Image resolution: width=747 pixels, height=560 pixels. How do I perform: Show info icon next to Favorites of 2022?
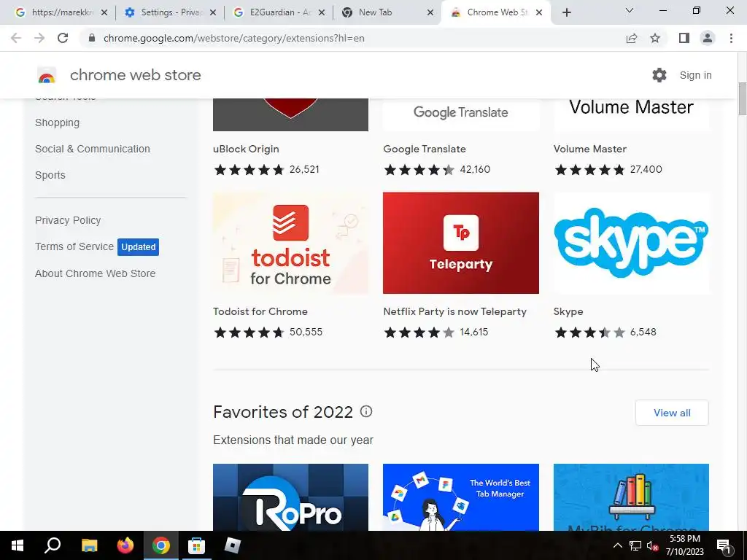[366, 411]
